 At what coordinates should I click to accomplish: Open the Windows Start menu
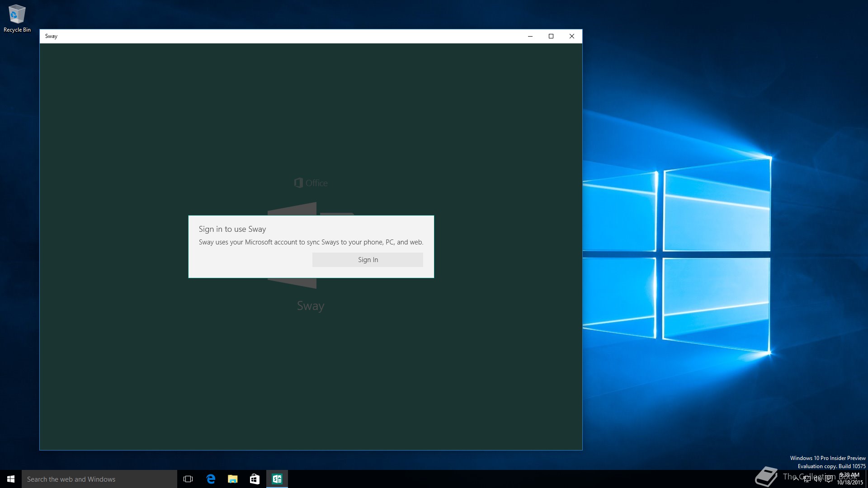[x=11, y=479]
